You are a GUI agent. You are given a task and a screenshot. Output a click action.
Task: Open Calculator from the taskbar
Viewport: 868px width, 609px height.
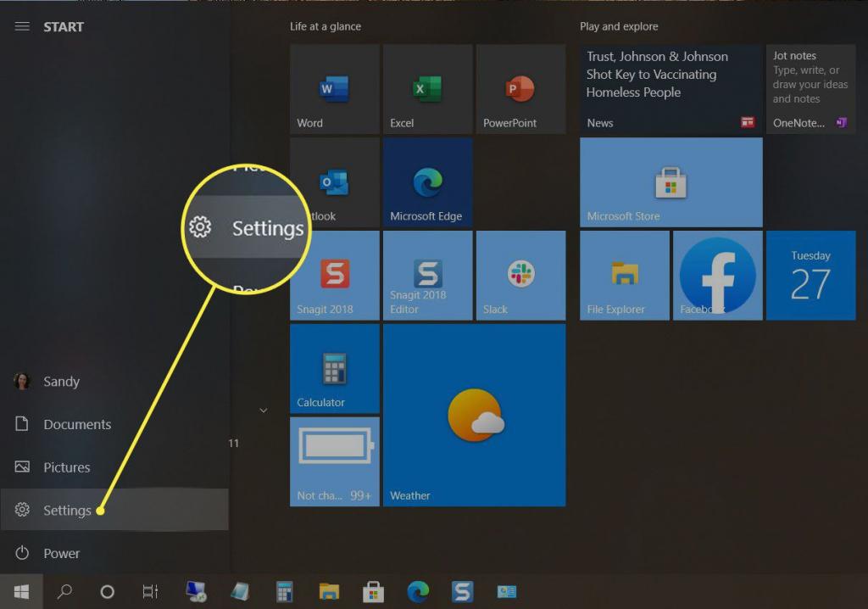coord(284,592)
